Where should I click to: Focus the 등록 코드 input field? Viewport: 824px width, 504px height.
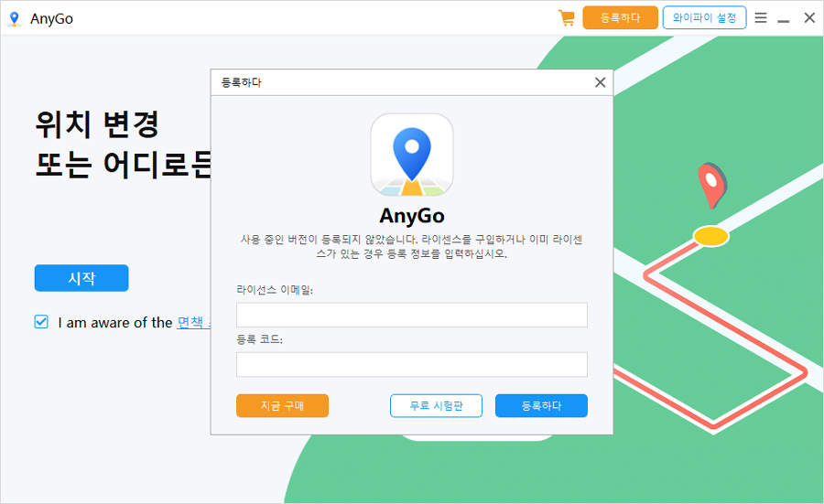coord(411,364)
